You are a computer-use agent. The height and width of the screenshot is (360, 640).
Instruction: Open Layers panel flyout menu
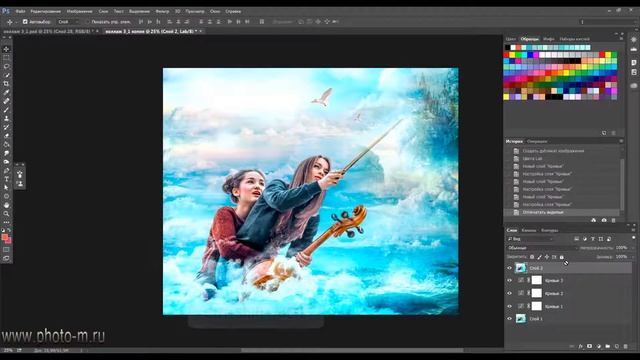pos(633,230)
